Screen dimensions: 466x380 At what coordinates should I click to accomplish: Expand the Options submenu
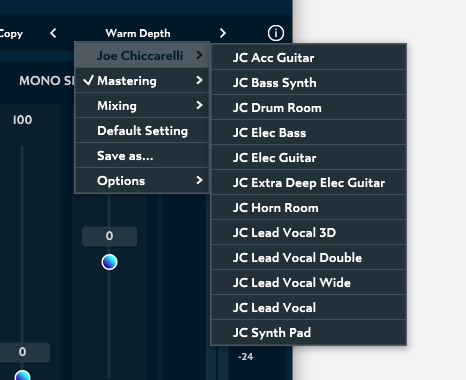(x=142, y=180)
